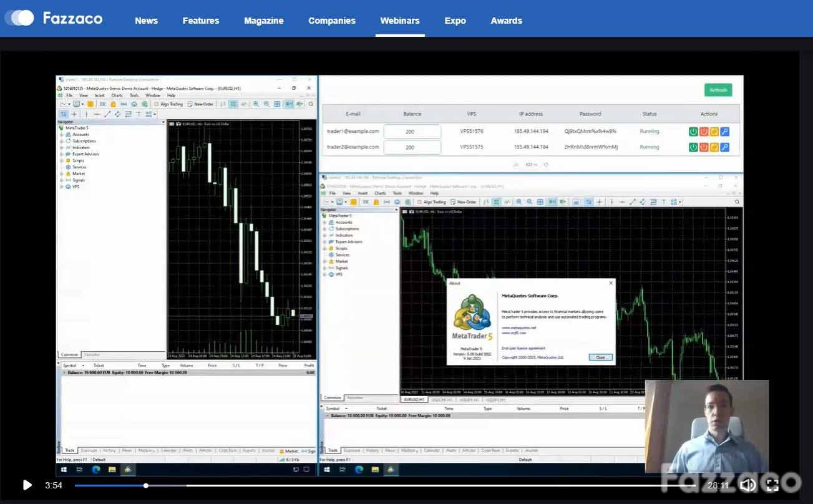Select the Favorites tab in the left Navigator
This screenshot has height=504, width=813.
[92, 355]
